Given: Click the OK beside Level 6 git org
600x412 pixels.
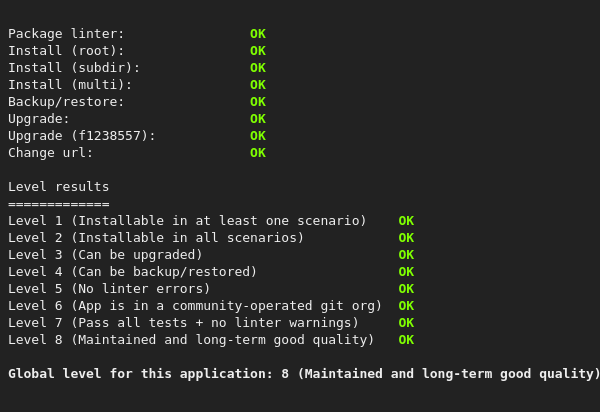Looking at the screenshot, I should click(x=406, y=306).
